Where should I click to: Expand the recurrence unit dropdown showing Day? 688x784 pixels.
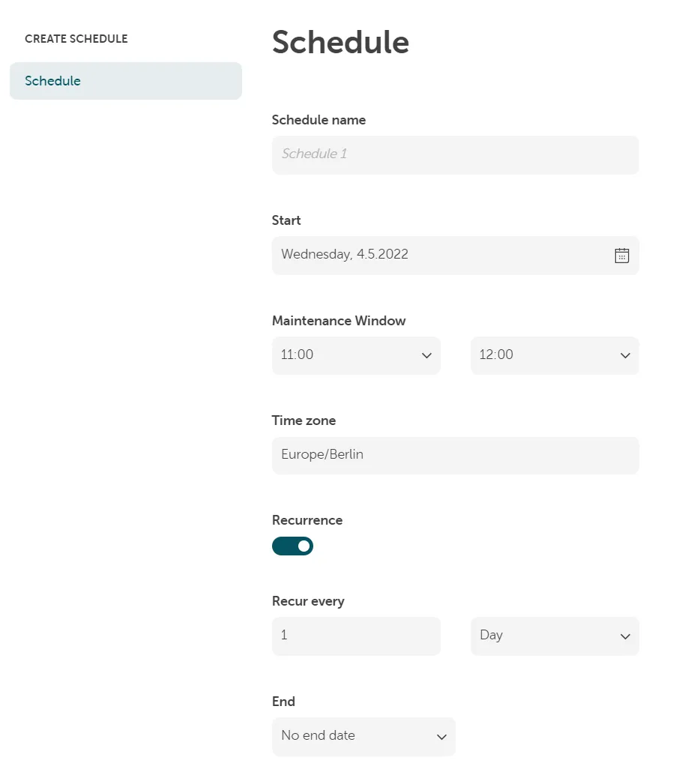pos(555,636)
